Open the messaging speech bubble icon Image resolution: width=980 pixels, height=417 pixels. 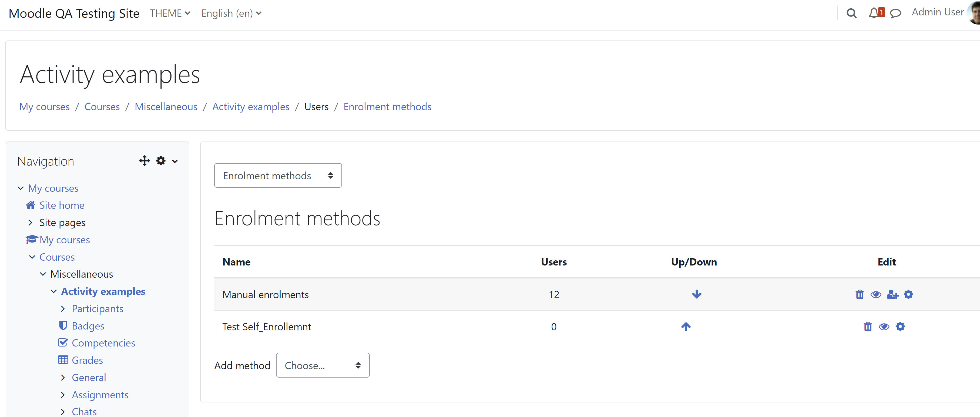pyautogui.click(x=895, y=13)
